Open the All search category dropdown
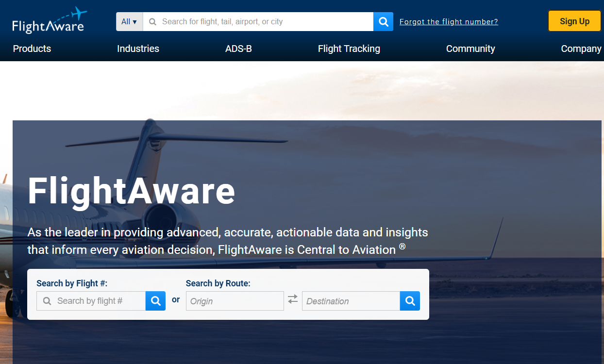604x364 pixels. tap(129, 22)
